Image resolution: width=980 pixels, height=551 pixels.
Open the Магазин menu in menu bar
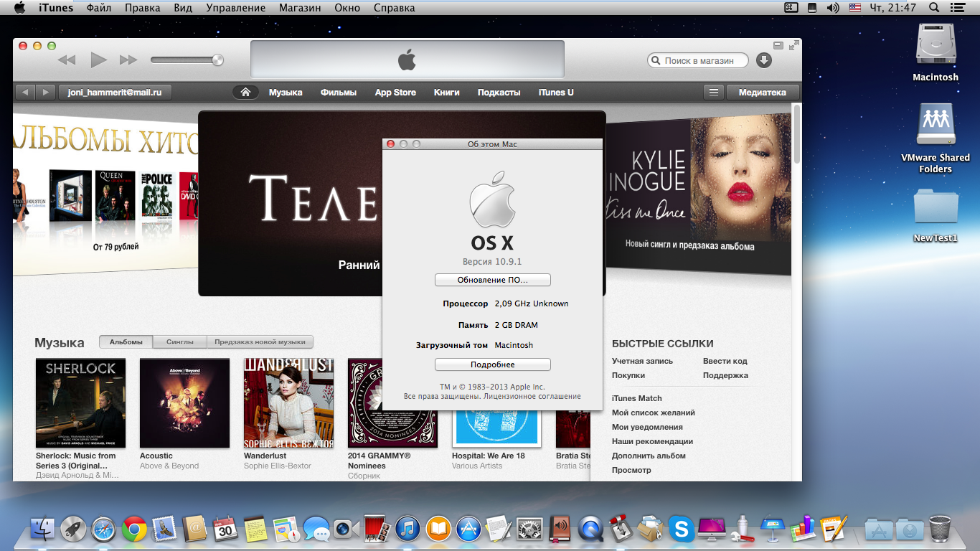300,8
